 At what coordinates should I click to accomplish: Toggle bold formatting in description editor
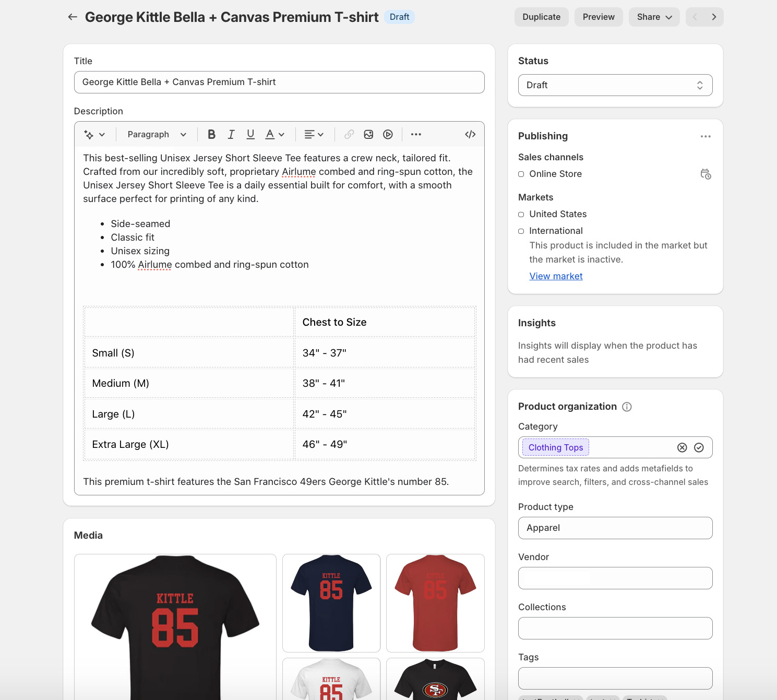coord(211,135)
